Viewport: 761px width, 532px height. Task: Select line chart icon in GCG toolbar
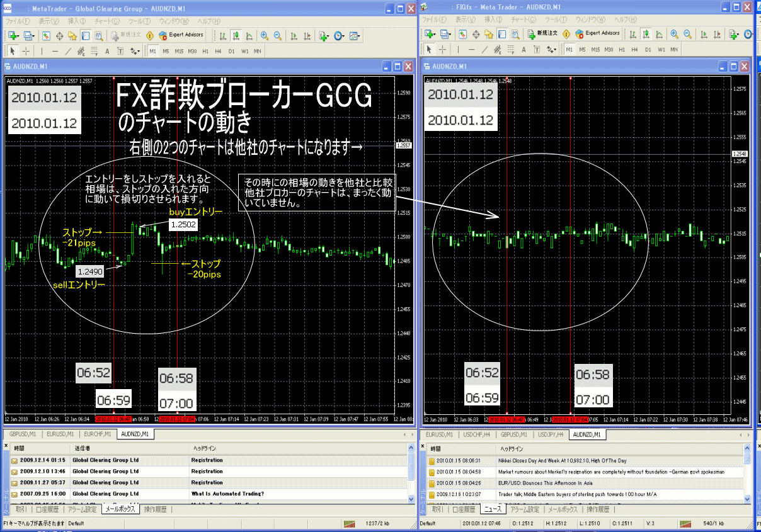[x=249, y=36]
